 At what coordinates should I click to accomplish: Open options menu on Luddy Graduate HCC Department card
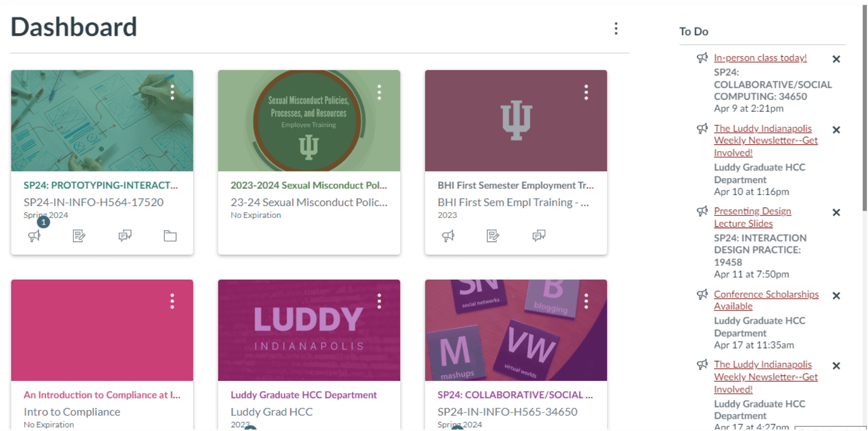click(379, 301)
